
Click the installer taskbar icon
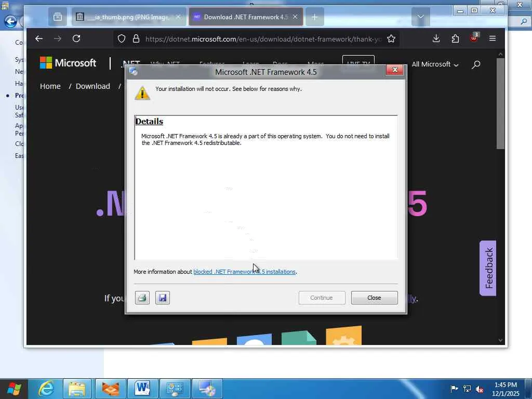(207, 389)
